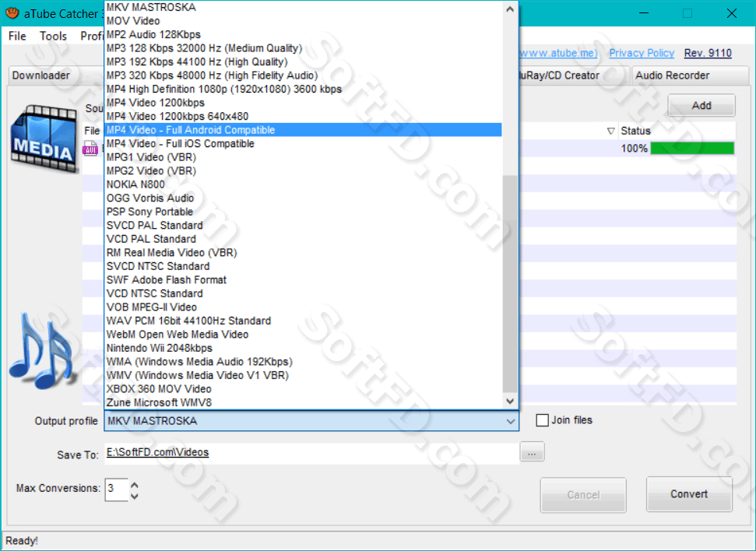The height and width of the screenshot is (551, 756).
Task: Click the blue music notes icon
Action: click(43, 351)
